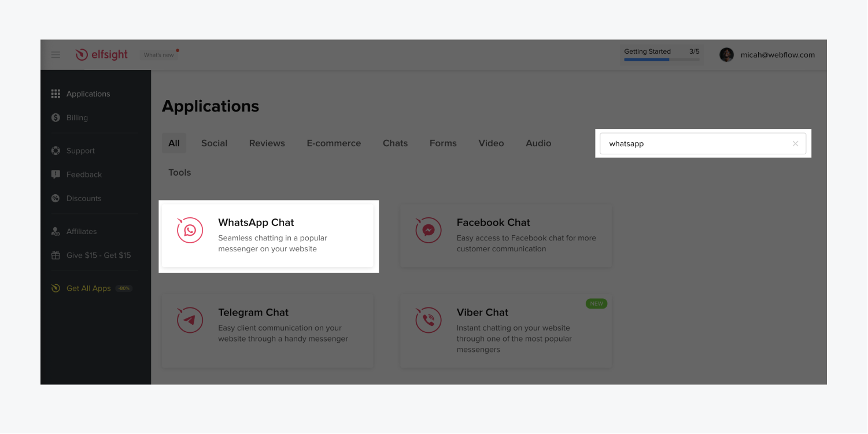Select the Chats category tab
The width and height of the screenshot is (868, 434).
(x=395, y=143)
